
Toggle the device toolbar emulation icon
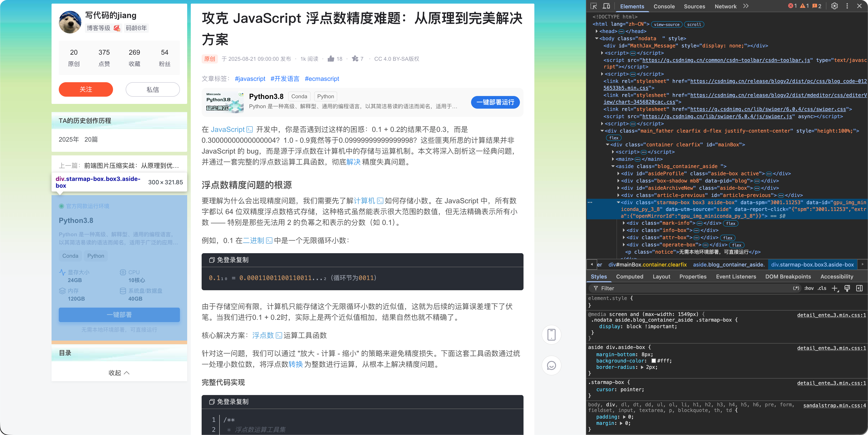click(x=606, y=6)
